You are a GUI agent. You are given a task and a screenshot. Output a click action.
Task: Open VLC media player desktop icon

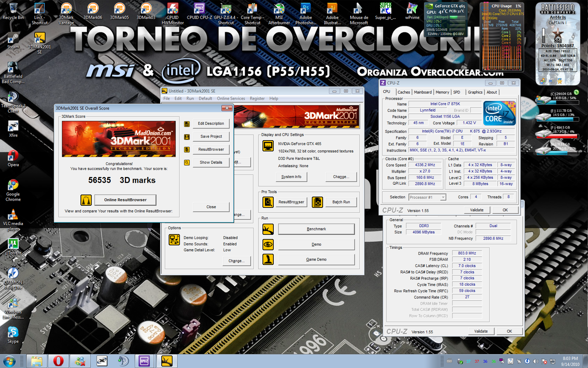pos(13,220)
